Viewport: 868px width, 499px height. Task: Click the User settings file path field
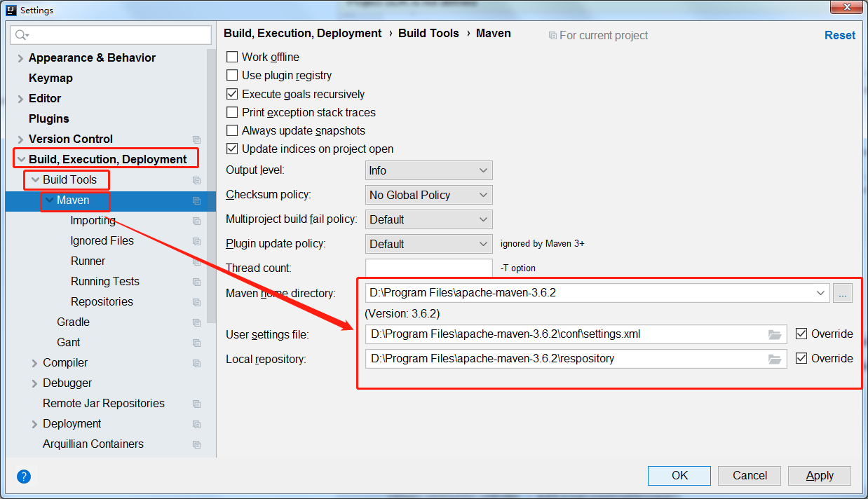click(576, 334)
